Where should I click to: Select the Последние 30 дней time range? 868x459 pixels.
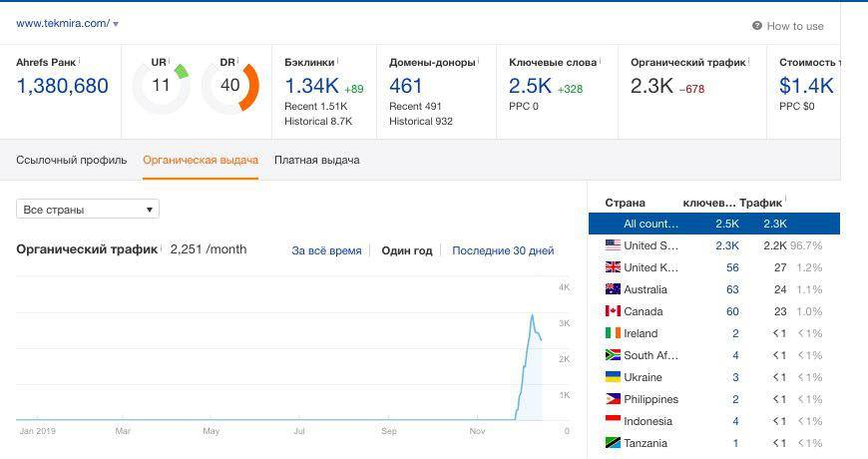pyautogui.click(x=503, y=250)
